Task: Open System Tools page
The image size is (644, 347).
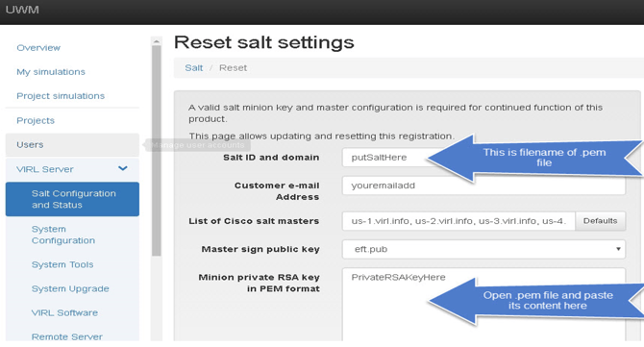Action: pos(62,264)
